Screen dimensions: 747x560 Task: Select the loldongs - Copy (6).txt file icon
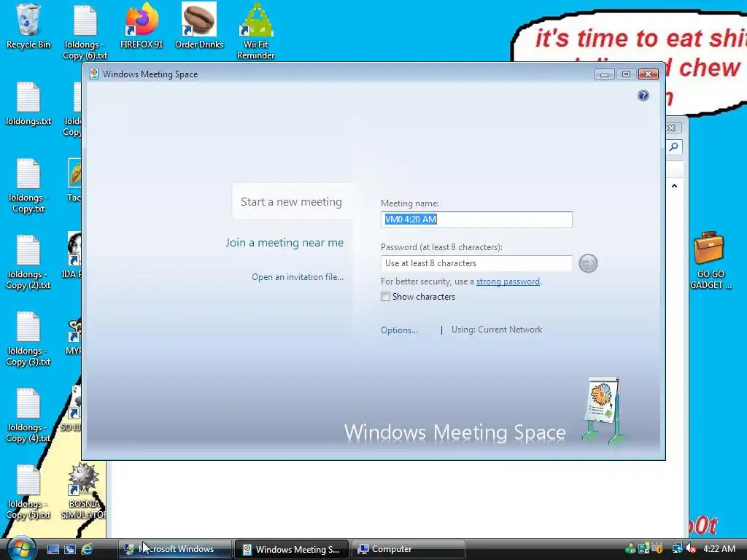coord(85,32)
